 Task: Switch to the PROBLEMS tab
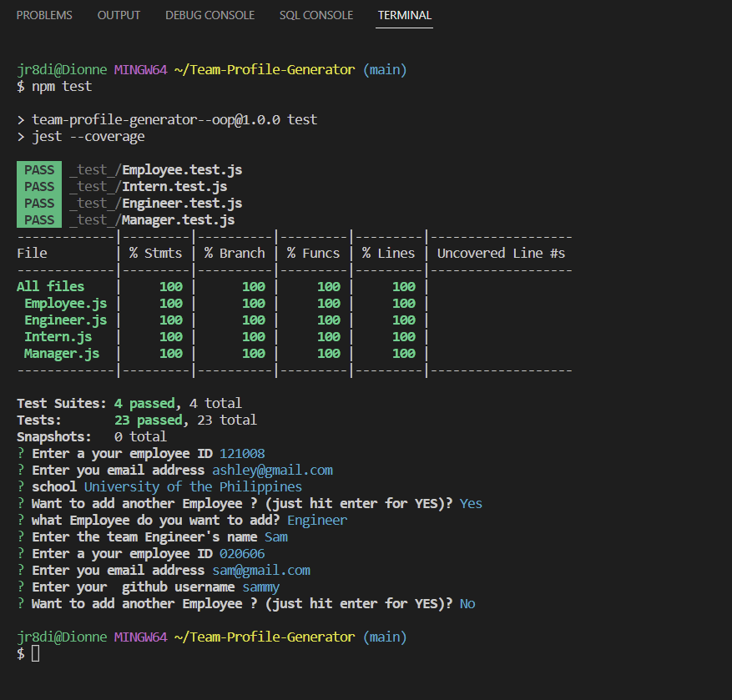[44, 14]
